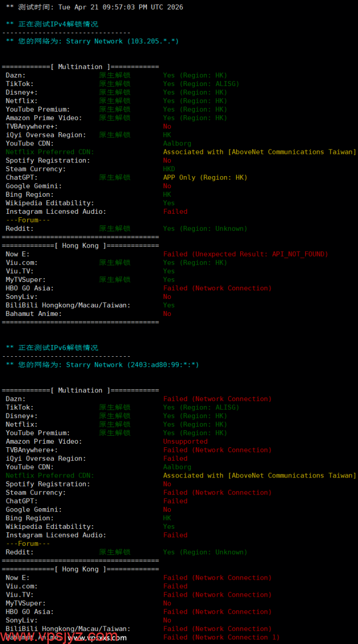Click the Hong Kong header in IPv6 section
This screenshot has height=644, width=358.
[x=80, y=569]
